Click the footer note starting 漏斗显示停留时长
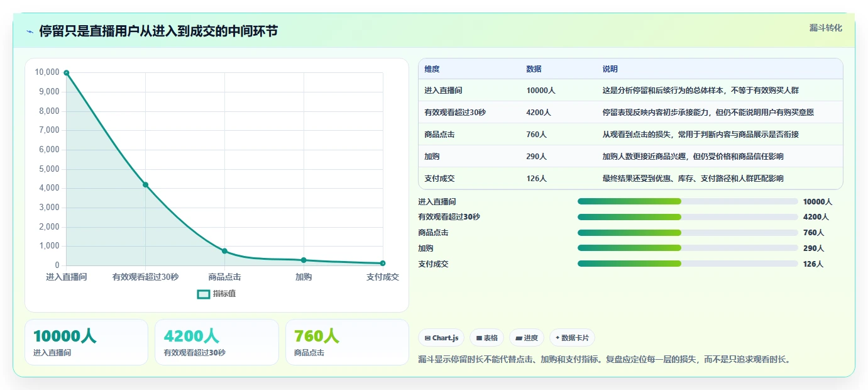 (x=604, y=360)
